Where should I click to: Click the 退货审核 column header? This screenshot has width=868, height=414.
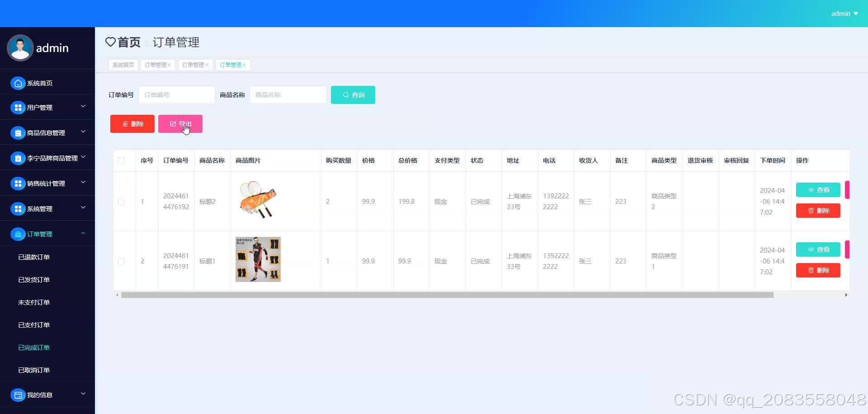click(700, 160)
